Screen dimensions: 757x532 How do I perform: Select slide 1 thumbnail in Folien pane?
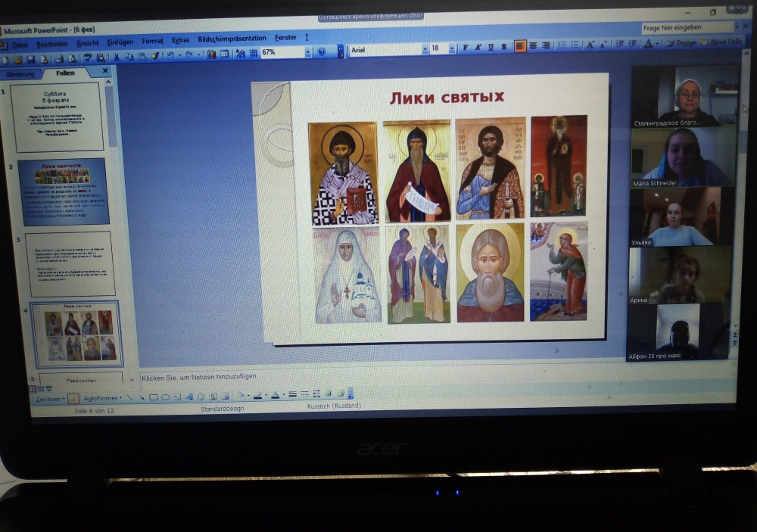pyautogui.click(x=58, y=117)
